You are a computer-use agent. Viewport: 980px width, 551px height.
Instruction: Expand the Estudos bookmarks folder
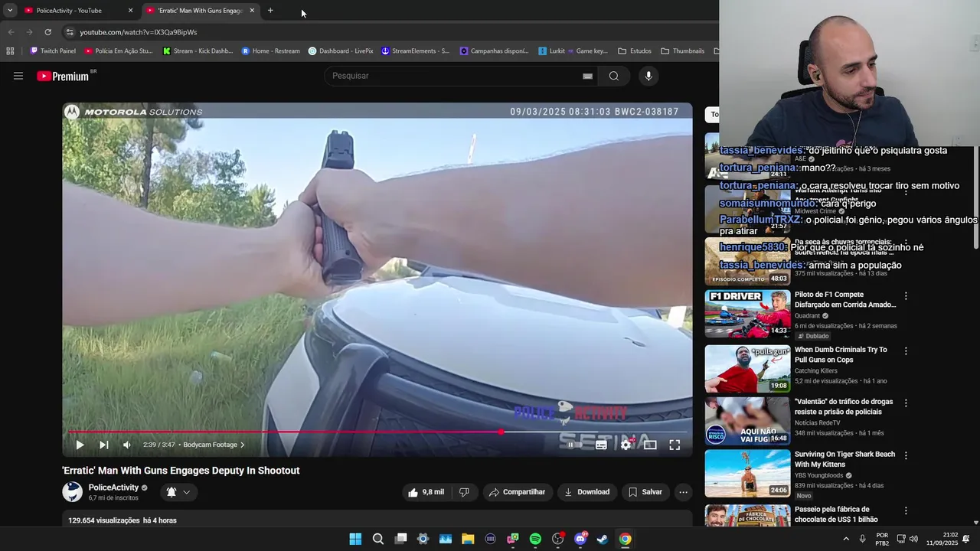tap(635, 51)
